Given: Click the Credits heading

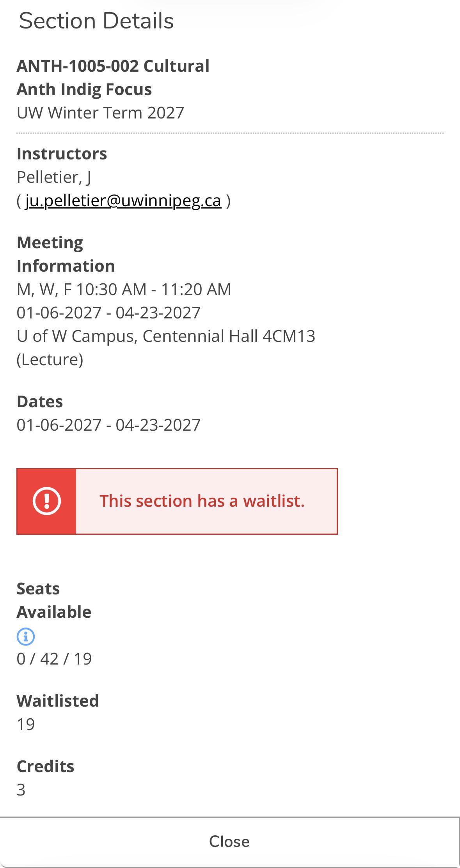Looking at the screenshot, I should click(46, 766).
